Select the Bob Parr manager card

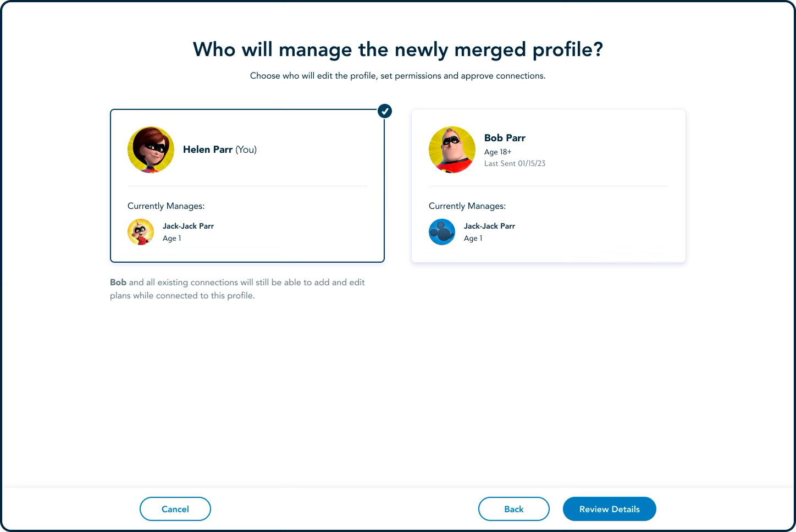[549, 186]
